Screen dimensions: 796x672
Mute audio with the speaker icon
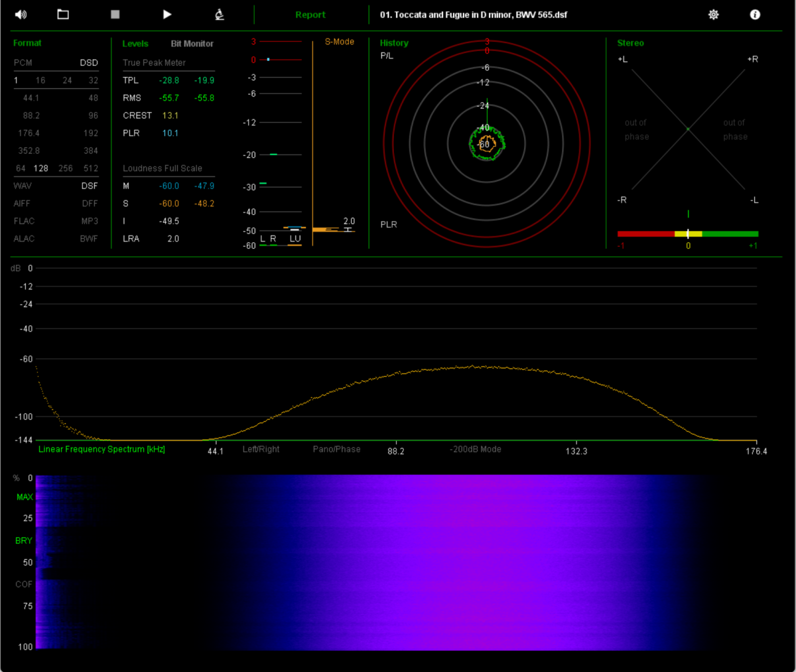click(21, 15)
